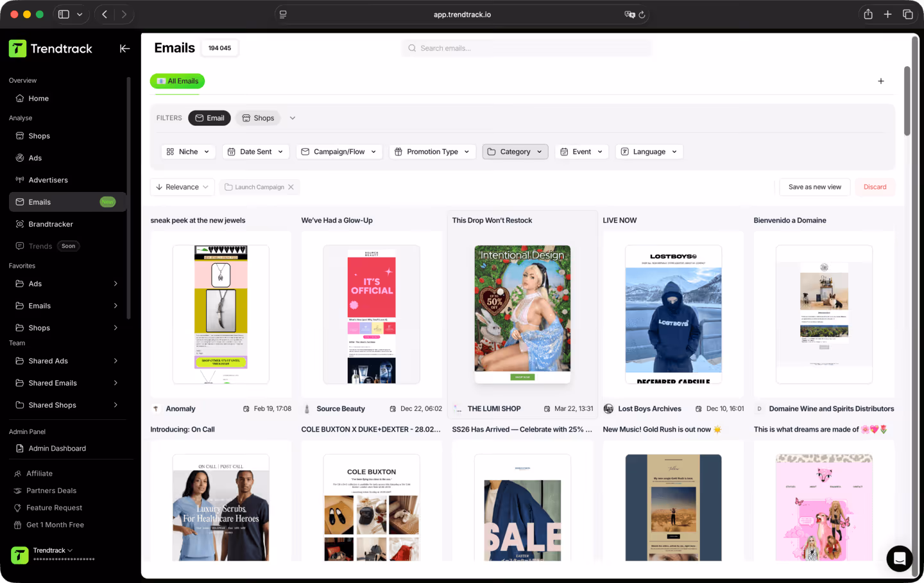Remove the Launch Campaign filter chip
Image resolution: width=924 pixels, height=583 pixels.
pyautogui.click(x=291, y=187)
